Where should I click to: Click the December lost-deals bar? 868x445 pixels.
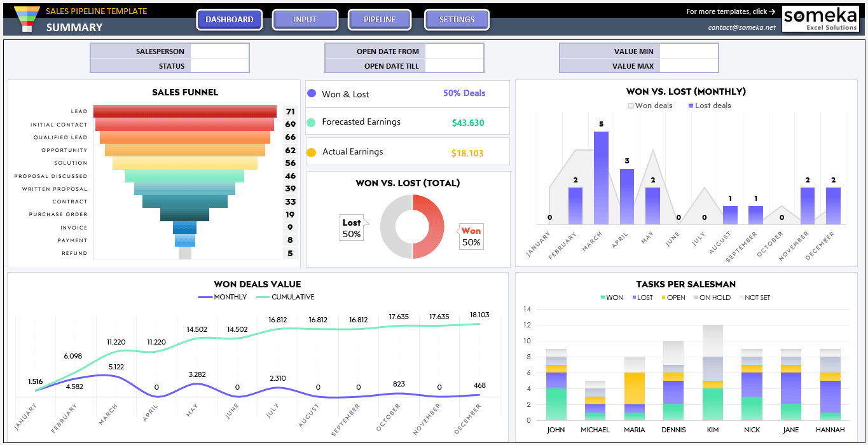[x=833, y=206]
